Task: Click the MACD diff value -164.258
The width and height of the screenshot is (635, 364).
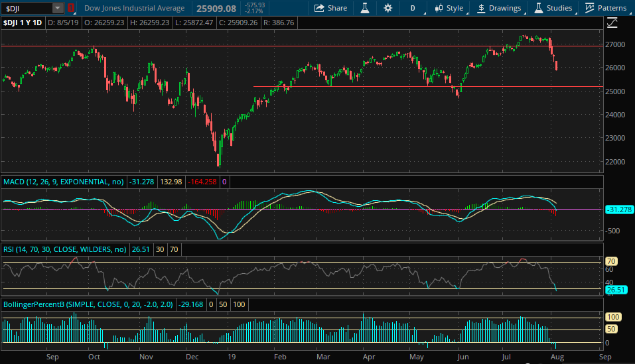Action: point(202,182)
